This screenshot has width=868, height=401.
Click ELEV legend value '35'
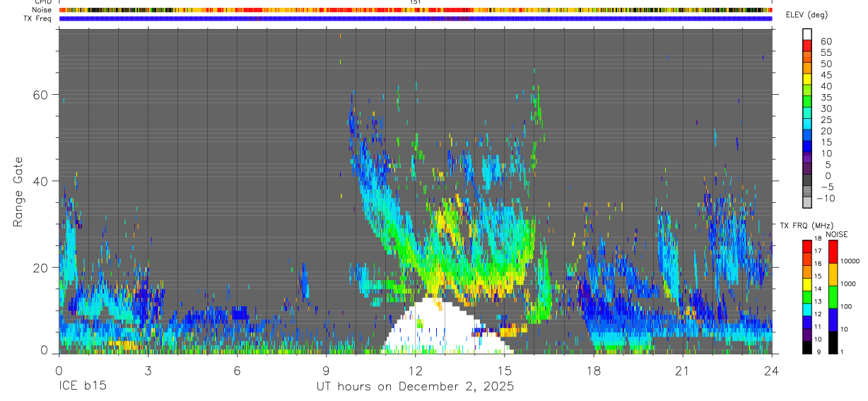pos(826,97)
